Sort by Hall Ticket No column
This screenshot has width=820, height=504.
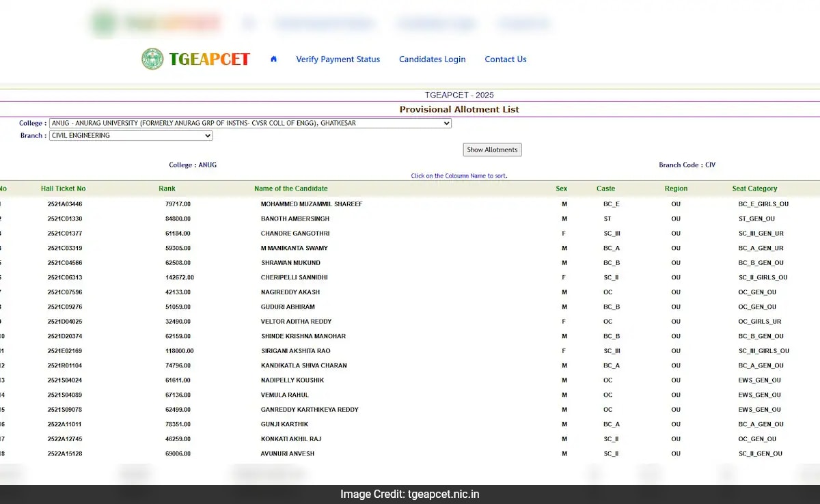coord(62,188)
